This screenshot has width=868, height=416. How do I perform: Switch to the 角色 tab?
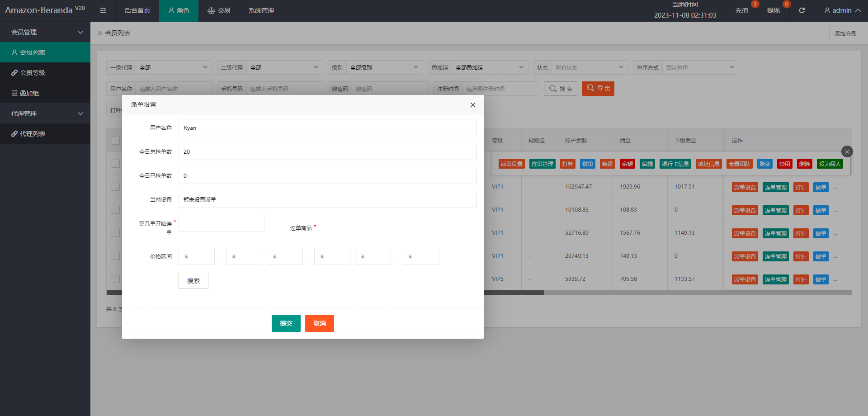pos(179,10)
